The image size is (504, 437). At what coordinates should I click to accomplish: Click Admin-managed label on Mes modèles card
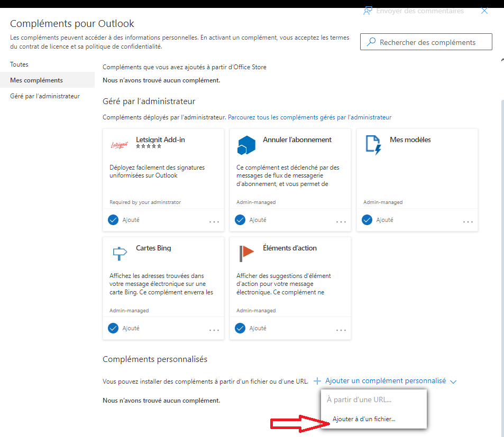pos(383,202)
